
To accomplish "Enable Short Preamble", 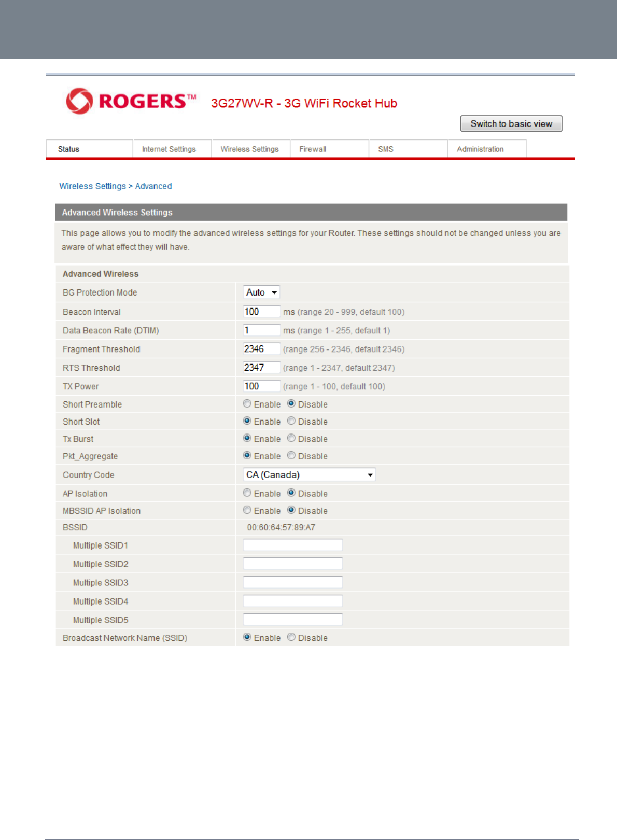I will pyautogui.click(x=247, y=403).
